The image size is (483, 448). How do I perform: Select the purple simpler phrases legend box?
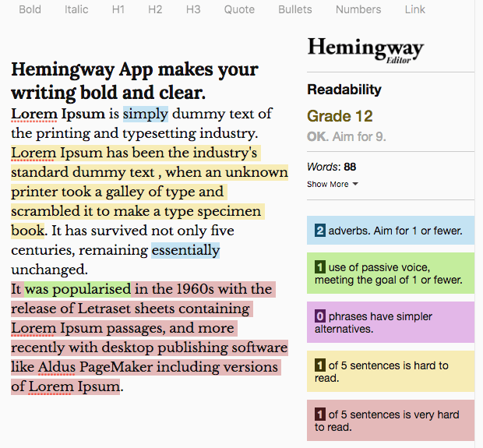point(390,322)
